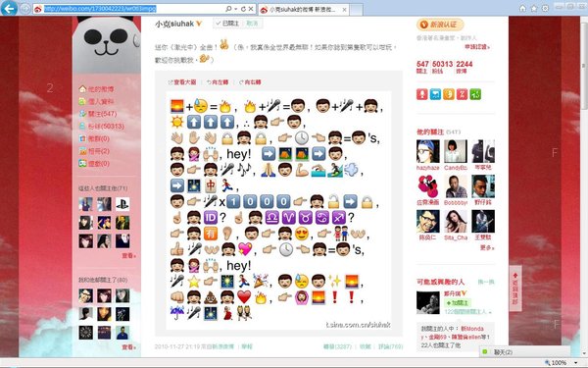Rotate the image left with 向左轉
The width and height of the screenshot is (588, 368).
(218, 82)
